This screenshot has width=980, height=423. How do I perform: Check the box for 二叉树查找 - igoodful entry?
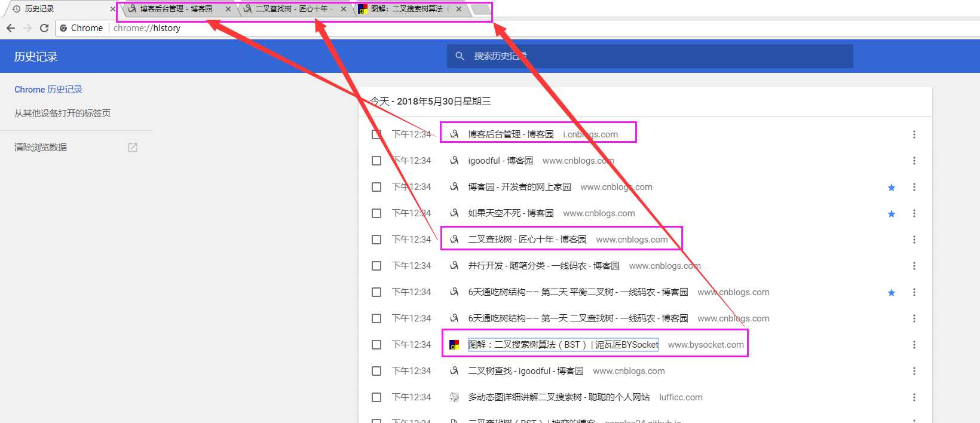click(376, 371)
